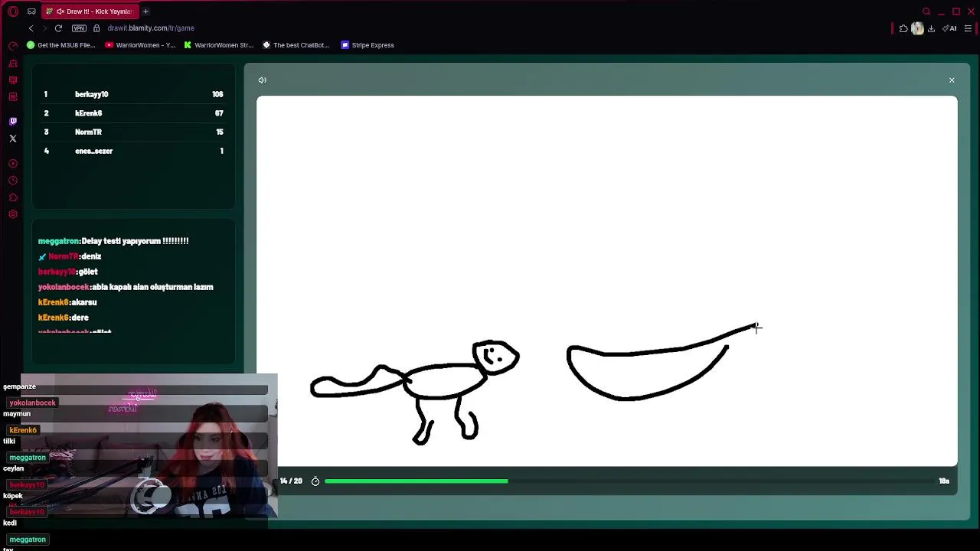Open the AI assistant button
Viewport: 980px width, 551px height.
(950, 28)
